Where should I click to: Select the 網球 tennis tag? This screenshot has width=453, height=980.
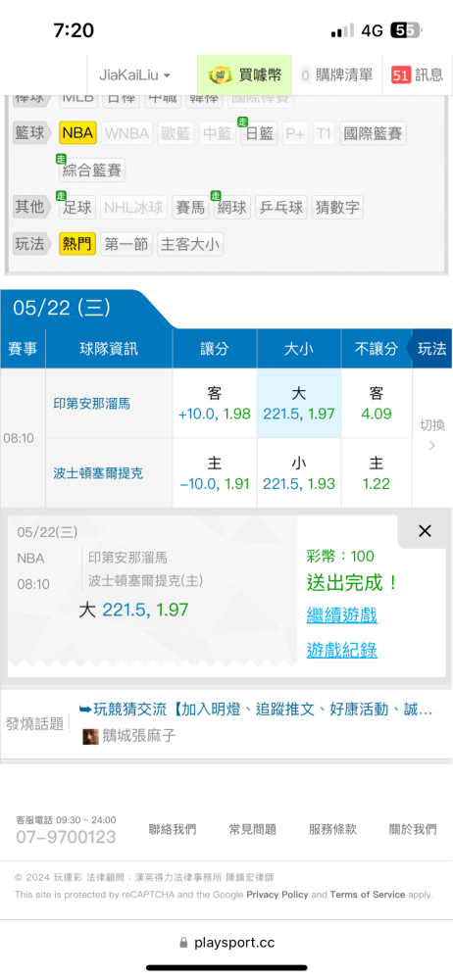232,207
